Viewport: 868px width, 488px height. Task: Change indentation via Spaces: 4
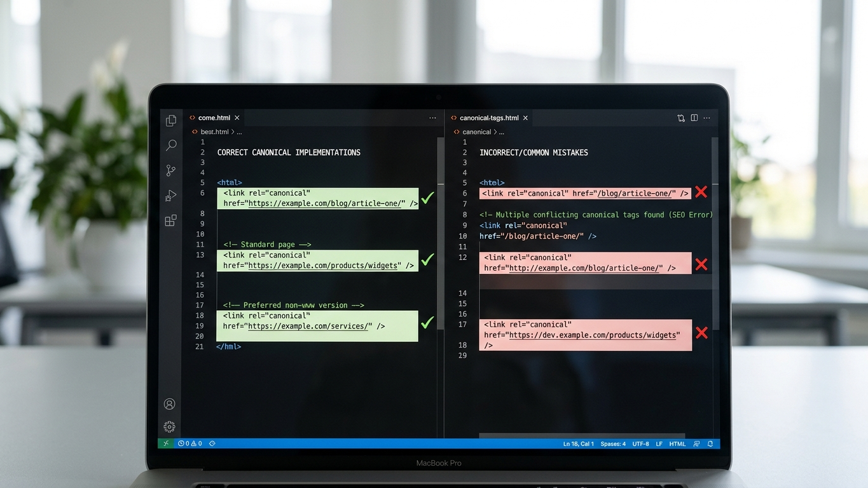coord(613,444)
